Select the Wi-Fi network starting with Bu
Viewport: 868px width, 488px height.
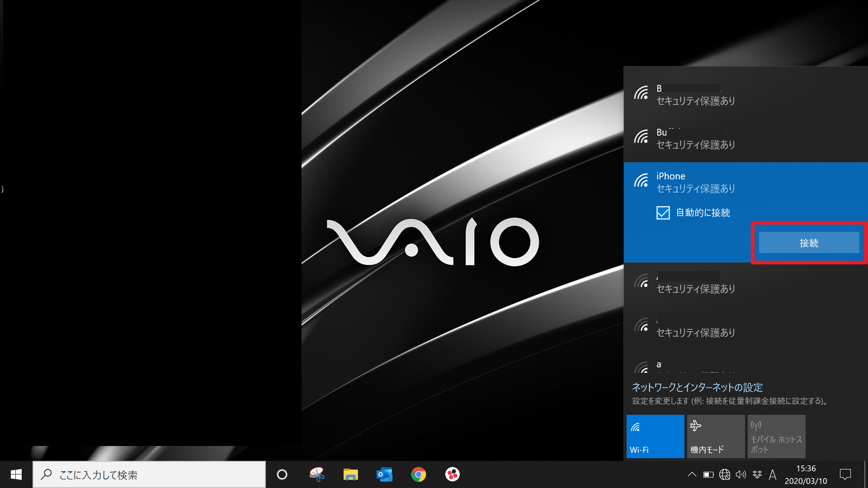(x=745, y=139)
